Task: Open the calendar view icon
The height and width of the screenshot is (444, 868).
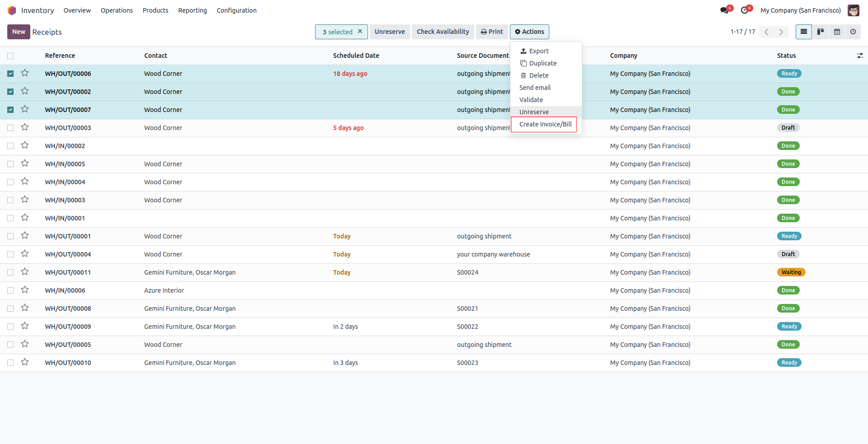Action: pos(837,32)
